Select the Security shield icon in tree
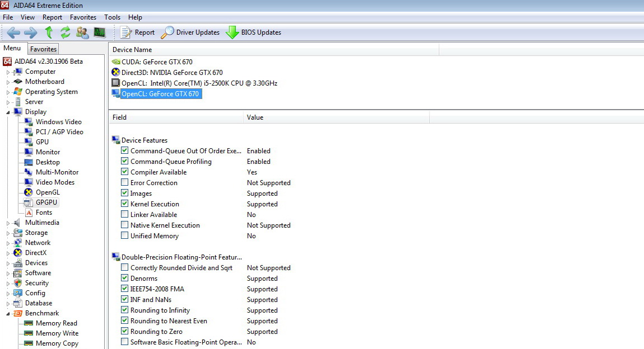 18,283
